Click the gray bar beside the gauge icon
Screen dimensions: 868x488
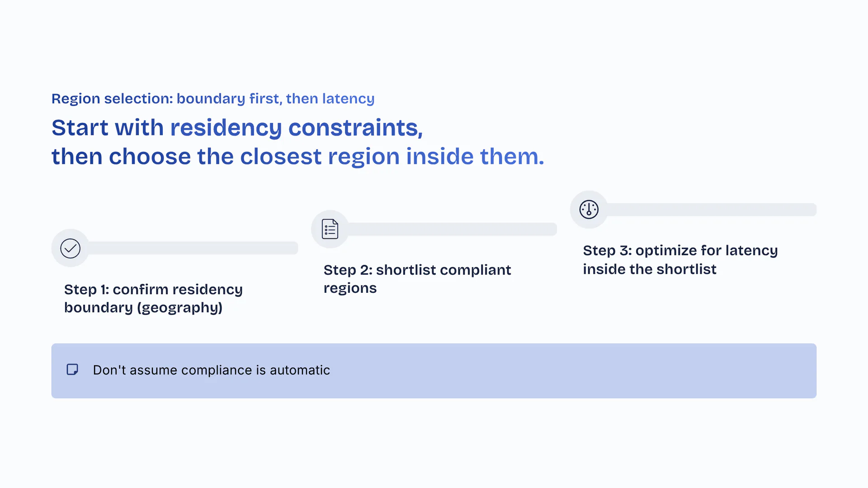[x=711, y=210]
